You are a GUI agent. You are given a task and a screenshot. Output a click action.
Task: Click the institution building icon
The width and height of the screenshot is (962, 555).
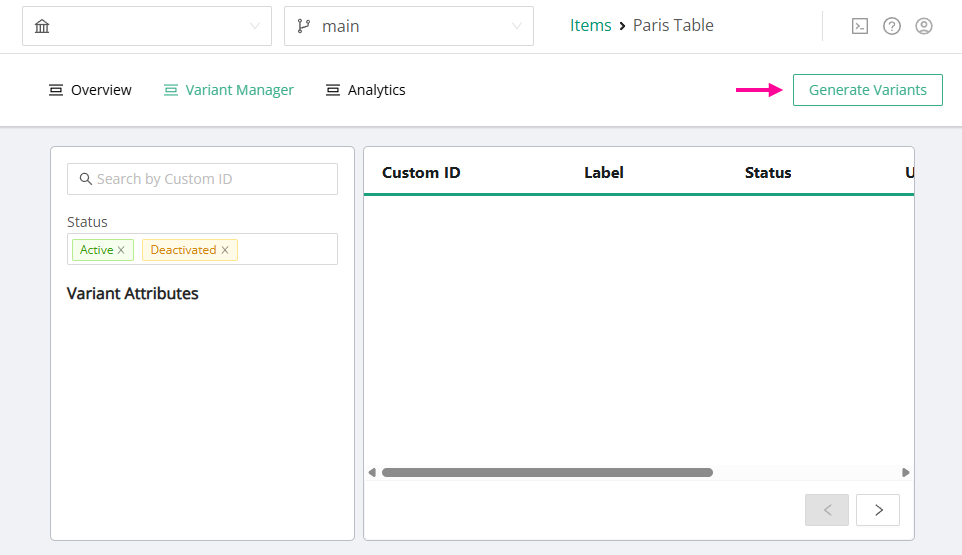pyautogui.click(x=42, y=26)
